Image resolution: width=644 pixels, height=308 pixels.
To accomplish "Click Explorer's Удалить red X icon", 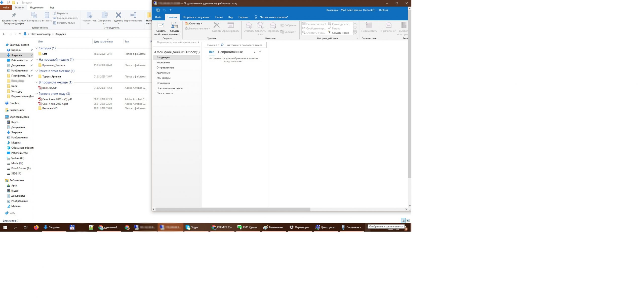I will [x=118, y=15].
